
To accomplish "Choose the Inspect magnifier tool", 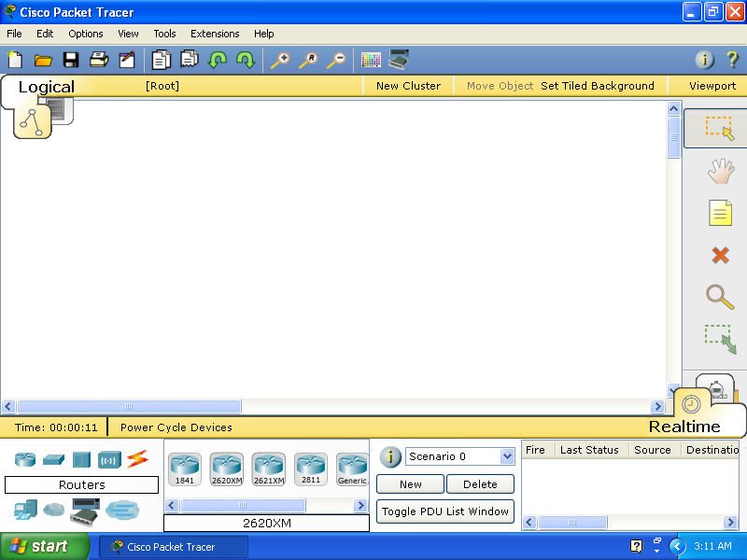I will pos(720,297).
